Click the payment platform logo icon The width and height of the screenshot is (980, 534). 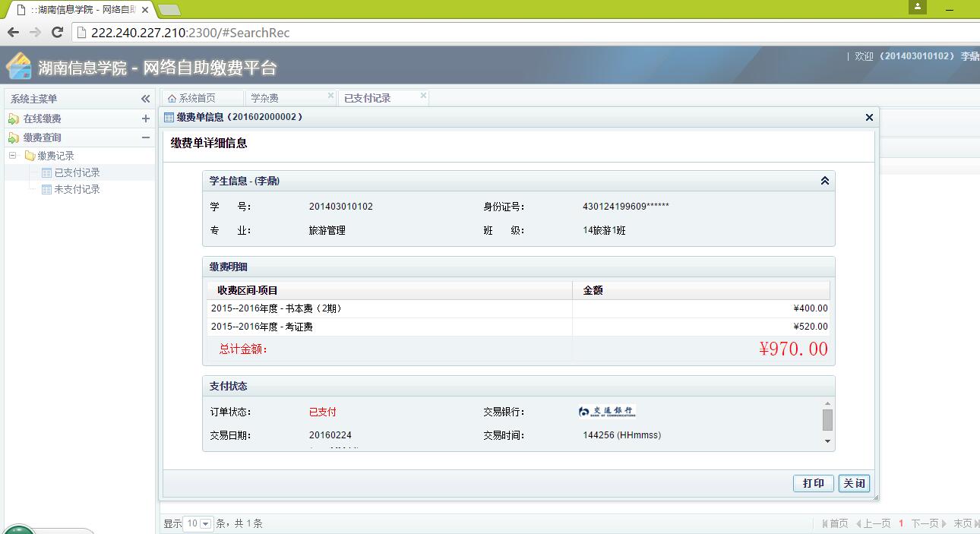click(18, 66)
